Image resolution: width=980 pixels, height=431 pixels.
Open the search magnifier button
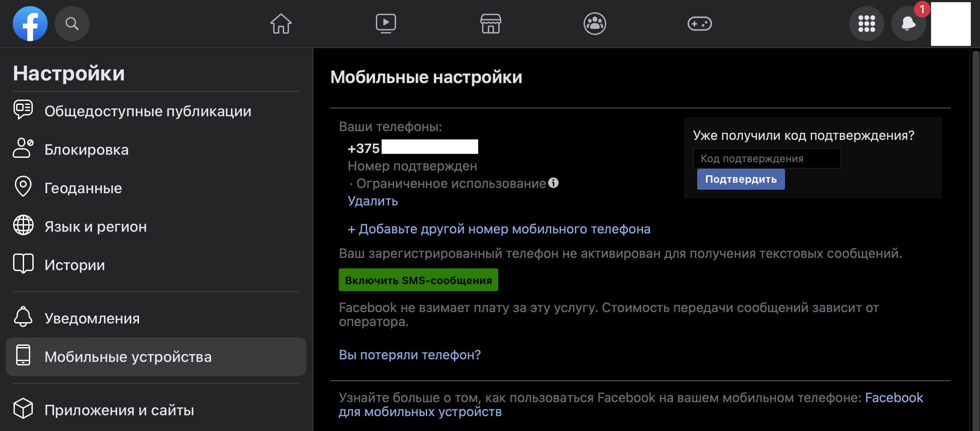coord(72,24)
